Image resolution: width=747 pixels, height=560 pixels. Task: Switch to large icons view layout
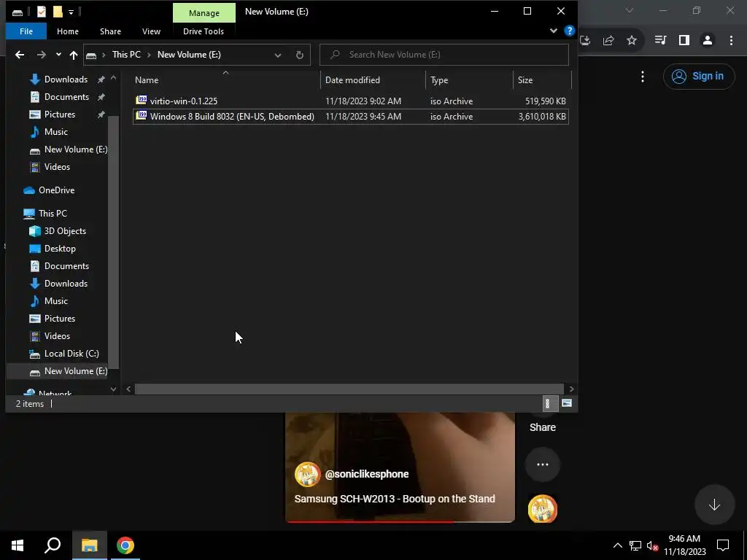(x=566, y=404)
